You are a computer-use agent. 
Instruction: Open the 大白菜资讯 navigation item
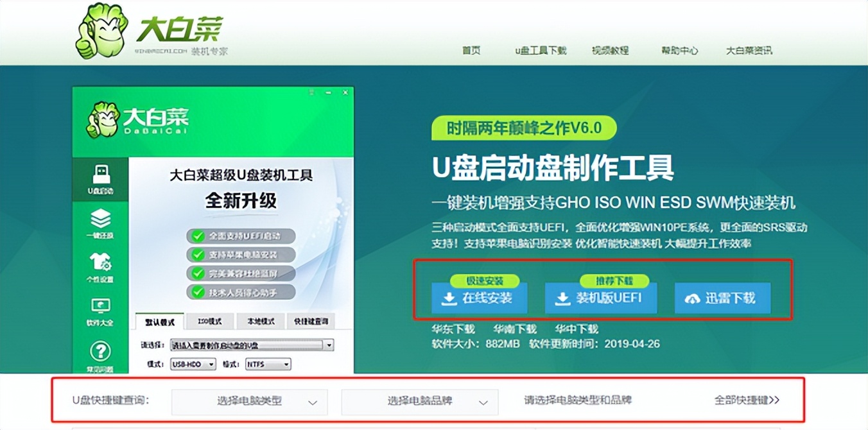(749, 50)
